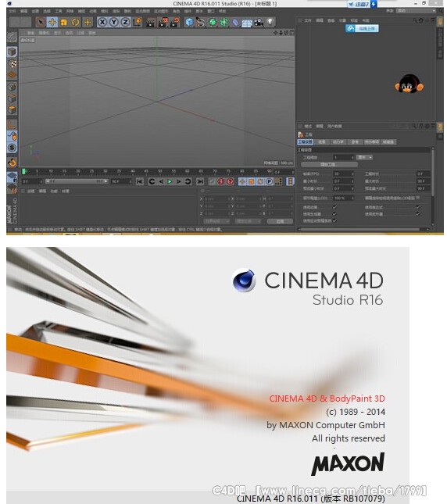Enable the Axis mode L-shaped icon
This screenshot has width=447, height=504.
tap(13, 125)
